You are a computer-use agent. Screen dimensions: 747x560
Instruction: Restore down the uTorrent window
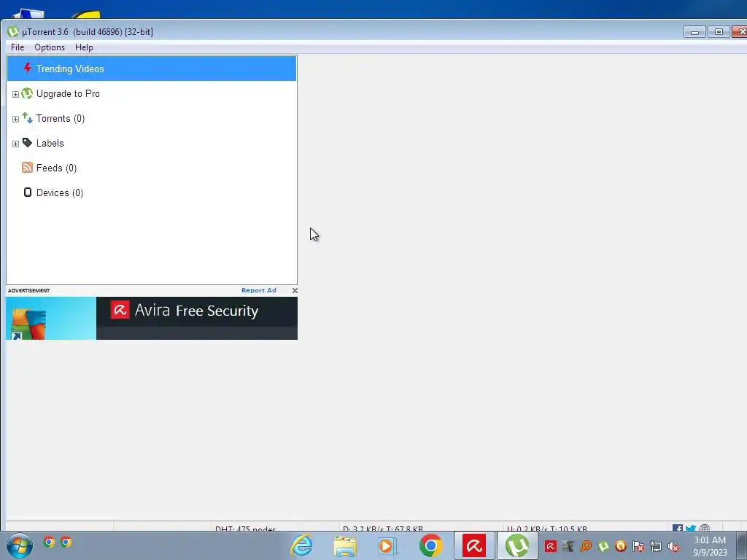pos(719,32)
